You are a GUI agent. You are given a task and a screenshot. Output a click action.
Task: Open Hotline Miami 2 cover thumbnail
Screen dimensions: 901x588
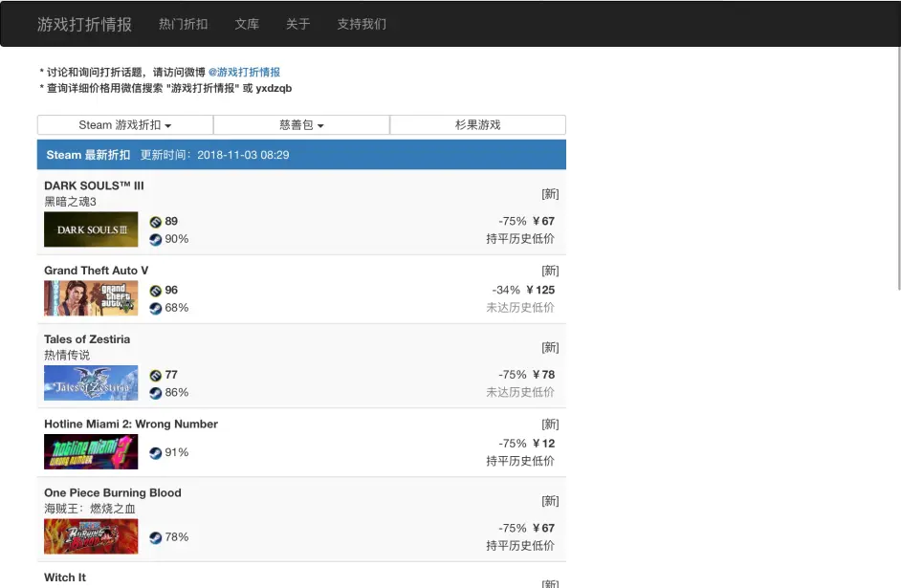[91, 451]
